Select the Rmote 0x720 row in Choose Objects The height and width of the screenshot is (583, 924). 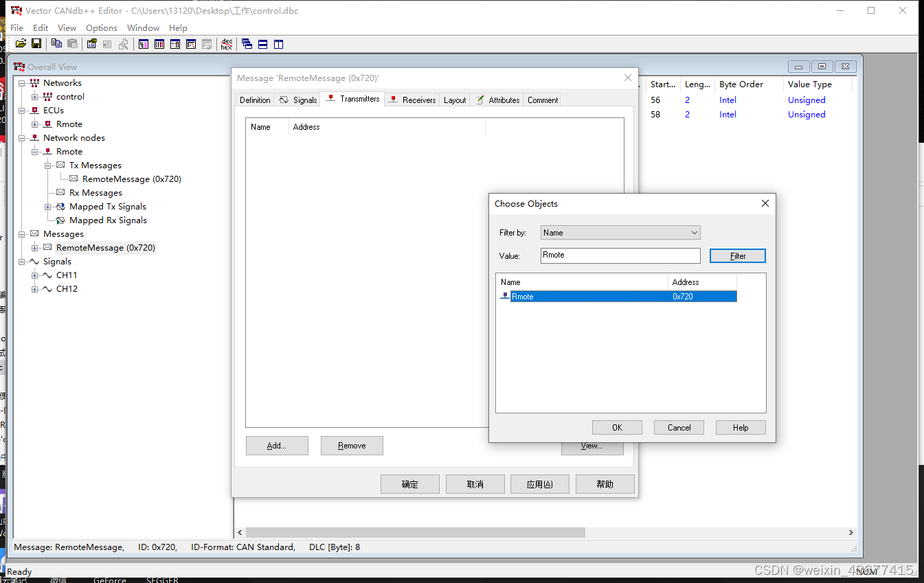(617, 297)
